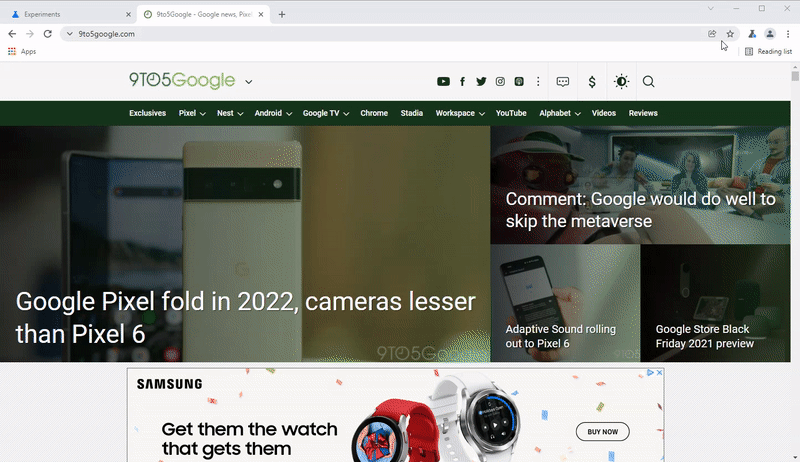Toggle dark mode with brightness icon

[x=621, y=82]
